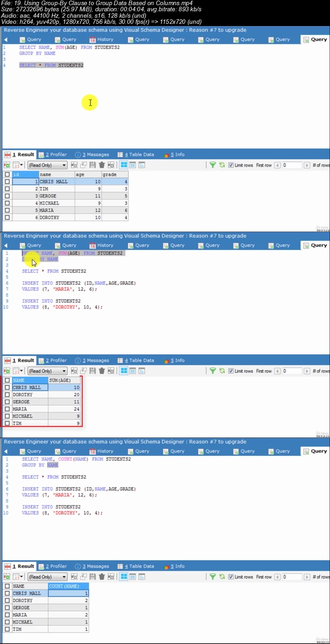This screenshot has width=330, height=644.
Task: Switch to the History tab in the SUM(AGE) frame
Action: point(102,245)
